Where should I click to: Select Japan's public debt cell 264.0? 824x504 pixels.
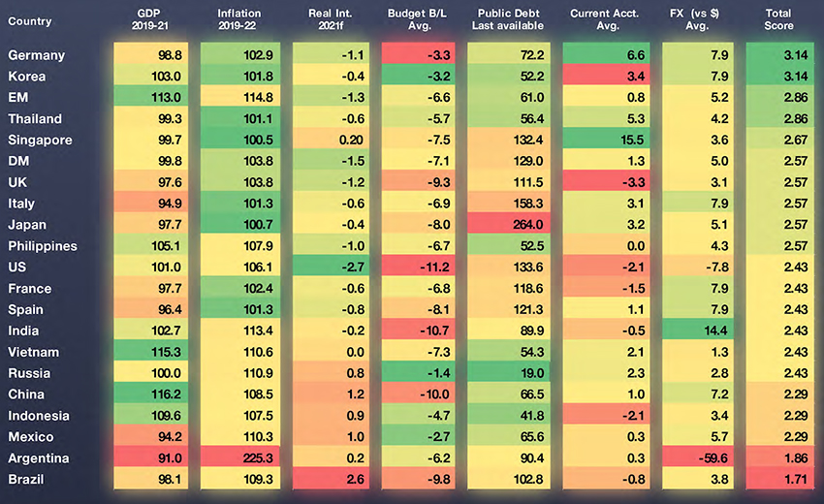[x=508, y=225]
